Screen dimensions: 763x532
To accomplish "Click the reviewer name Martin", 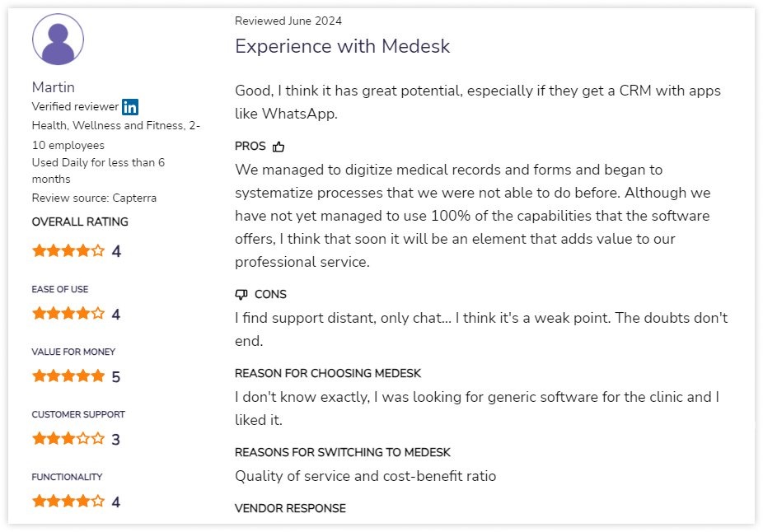I will (54, 87).
